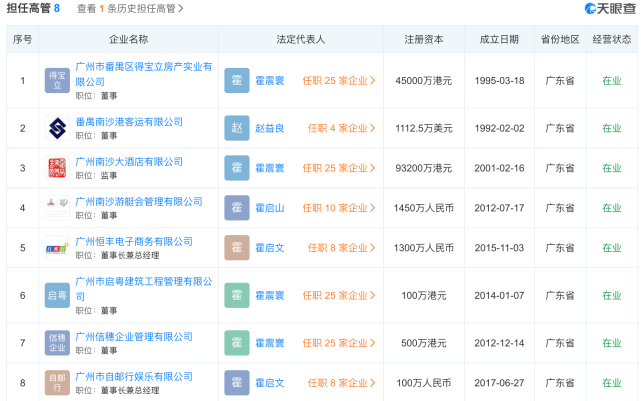
Task: Click the 霍 avatar in row 7
Action: (237, 343)
